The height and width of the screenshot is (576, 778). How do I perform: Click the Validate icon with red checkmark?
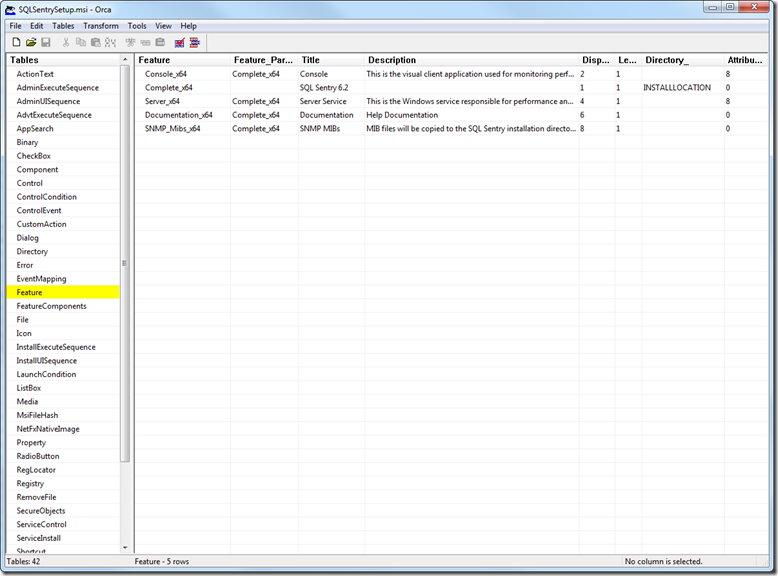tap(180, 43)
